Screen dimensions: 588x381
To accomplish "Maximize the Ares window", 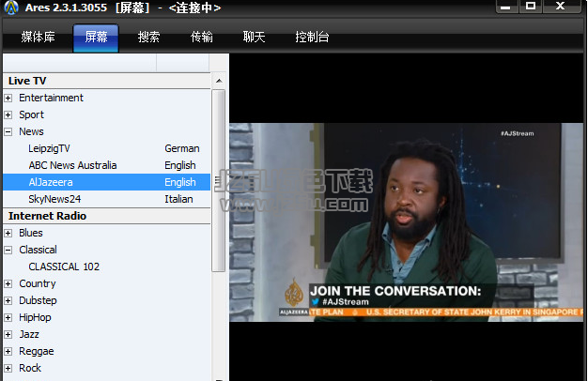I will [x=531, y=7].
